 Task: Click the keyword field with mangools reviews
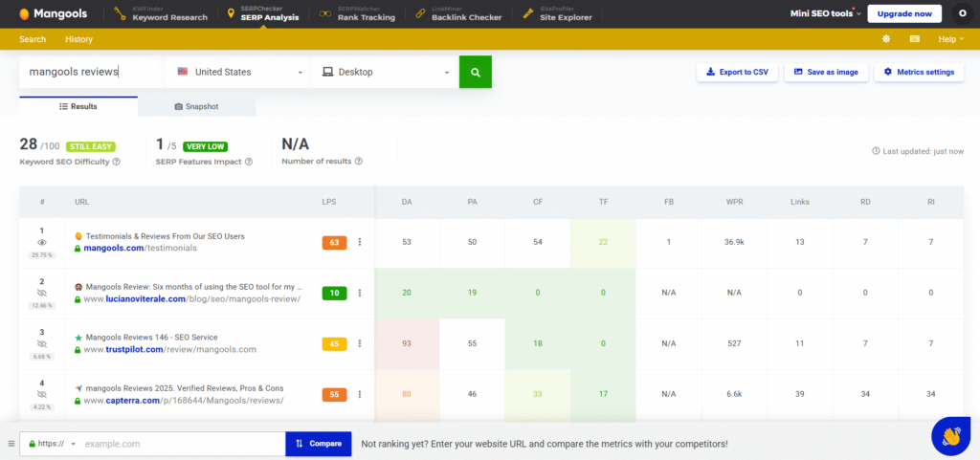91,72
